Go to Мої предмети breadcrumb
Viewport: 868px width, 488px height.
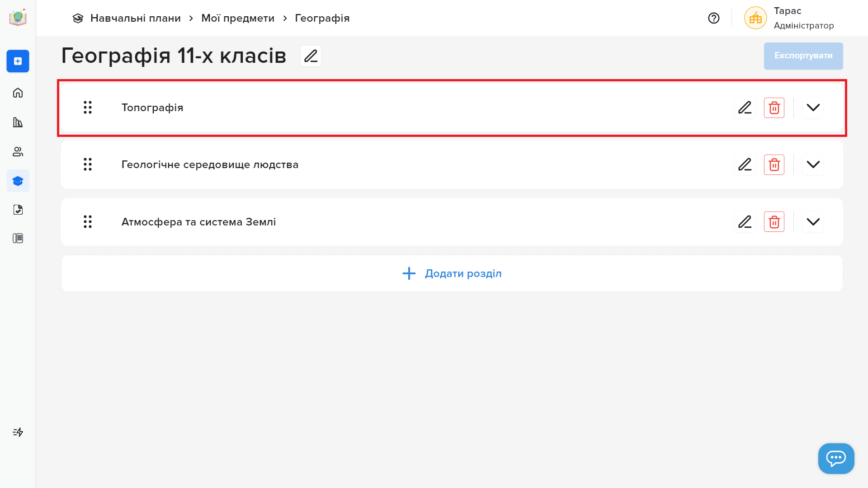pyautogui.click(x=238, y=18)
